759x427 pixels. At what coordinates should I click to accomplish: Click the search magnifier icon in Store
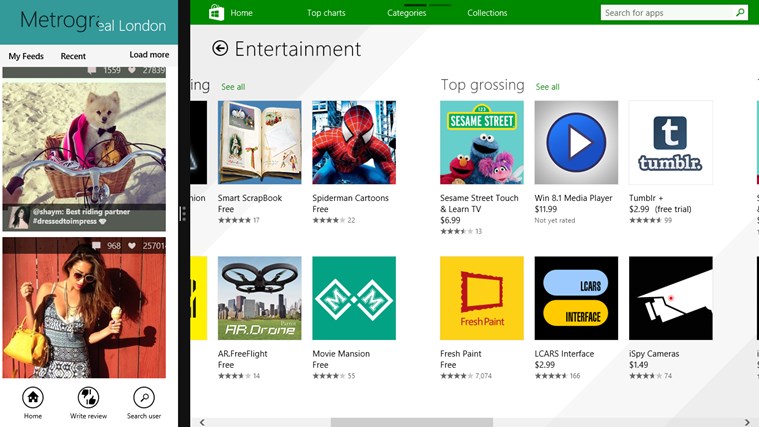pos(740,13)
